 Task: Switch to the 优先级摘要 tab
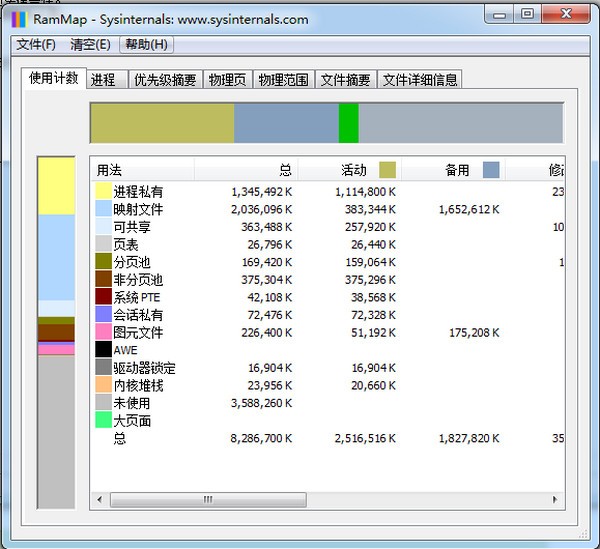click(x=166, y=80)
